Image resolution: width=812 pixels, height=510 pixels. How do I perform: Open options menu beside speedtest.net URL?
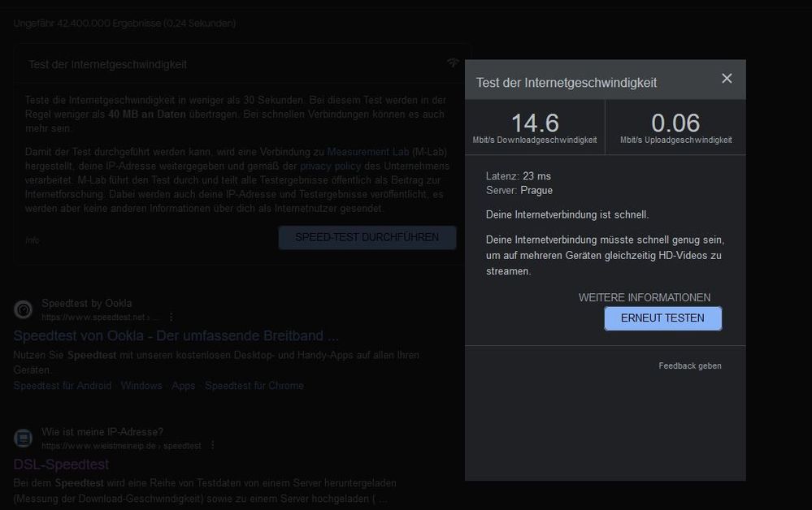[x=172, y=317]
